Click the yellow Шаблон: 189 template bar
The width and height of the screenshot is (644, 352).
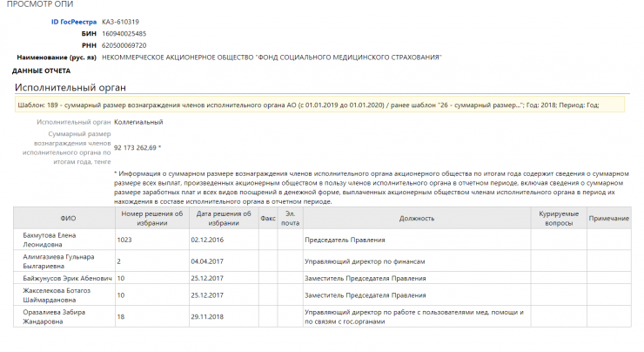[x=319, y=105]
